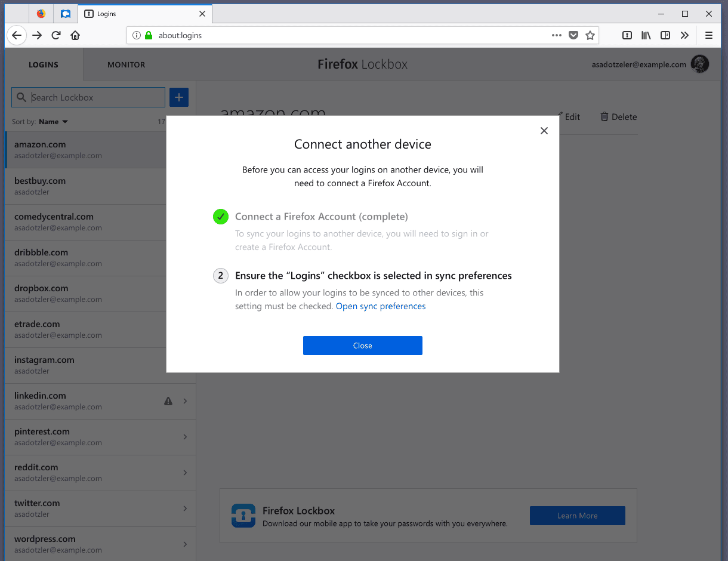
Task: Open the Firefox Lockbox extension toolbar icon
Action: pos(627,35)
